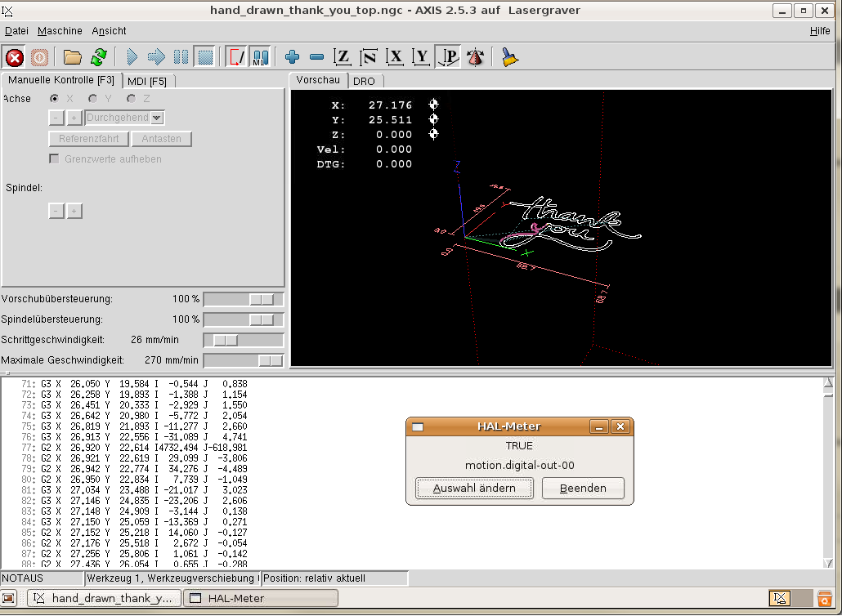Run the program with play icon
Viewport: 842px width, 616px height.
(x=132, y=57)
